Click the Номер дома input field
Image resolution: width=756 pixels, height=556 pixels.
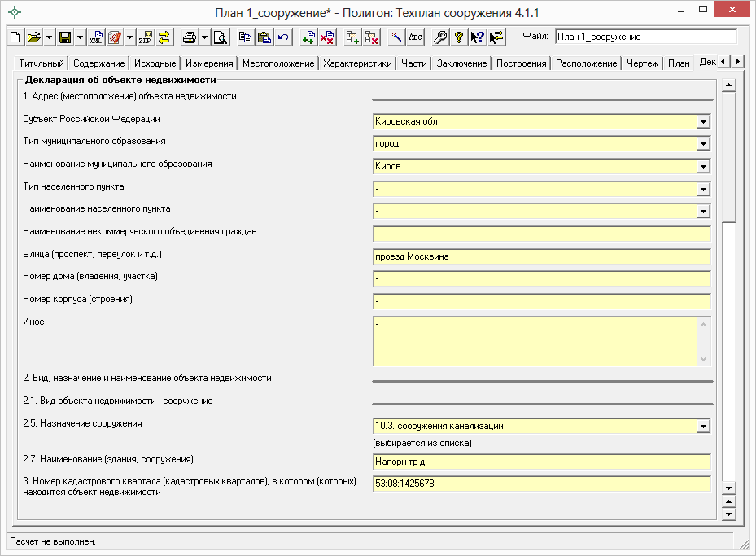(x=542, y=278)
